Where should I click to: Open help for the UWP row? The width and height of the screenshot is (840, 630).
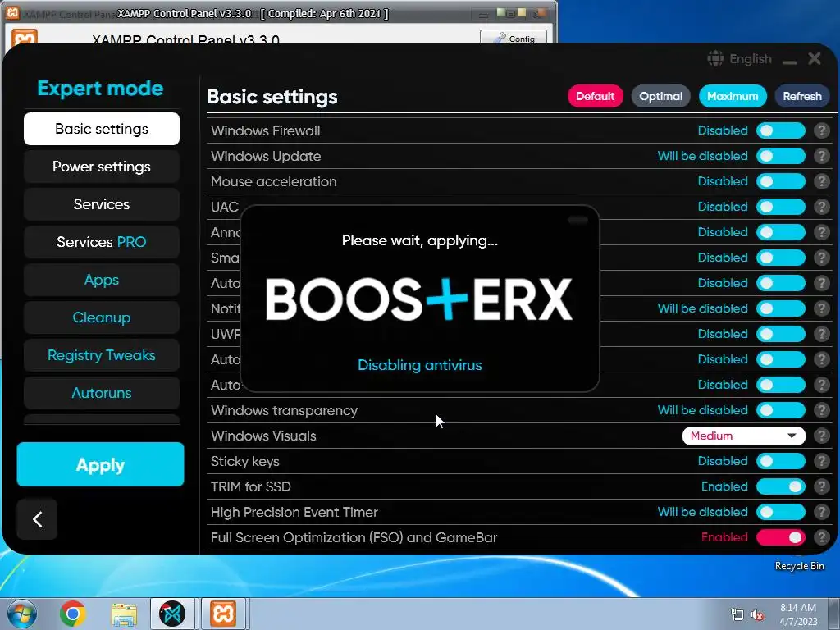point(821,334)
